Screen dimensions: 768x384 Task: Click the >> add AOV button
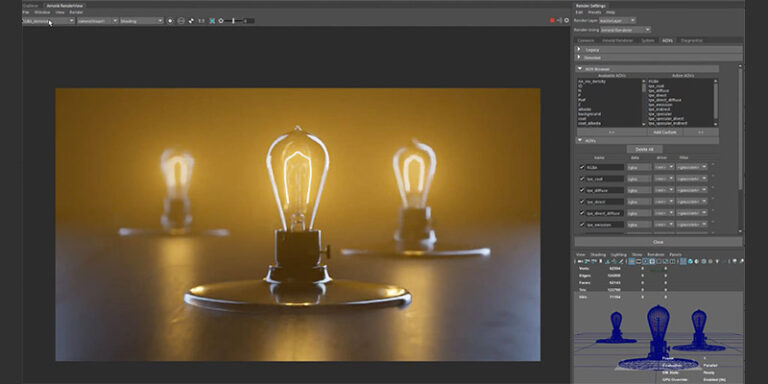click(x=611, y=132)
